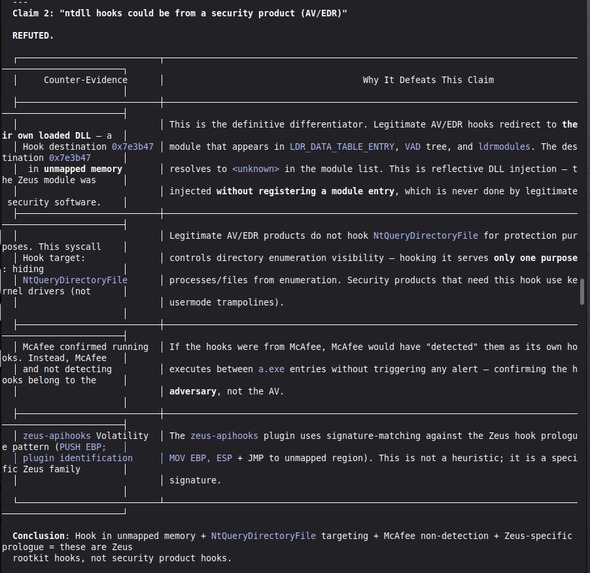Click 'rootkit hooks, not security product hooks.' line
The image size is (590, 573).
pos(122,558)
